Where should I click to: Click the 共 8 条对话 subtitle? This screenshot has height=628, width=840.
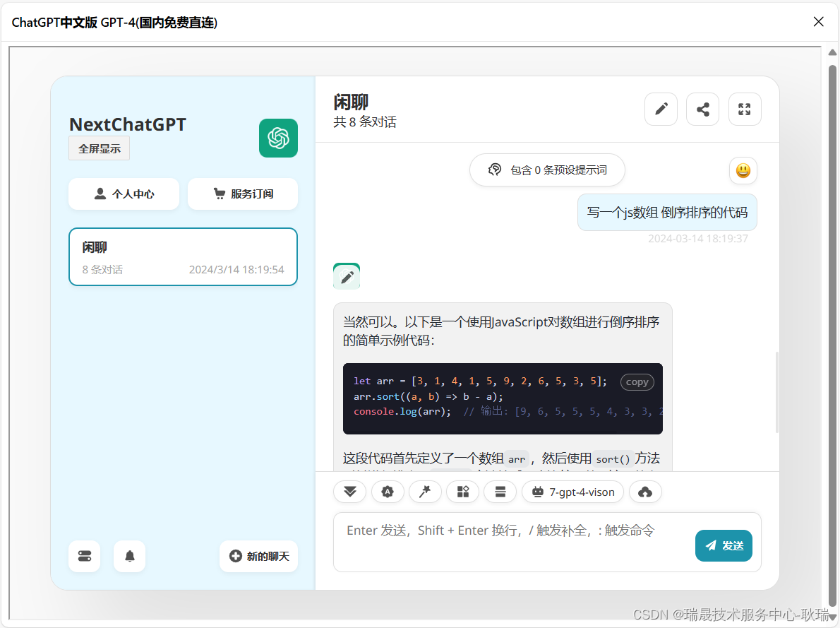click(x=365, y=122)
